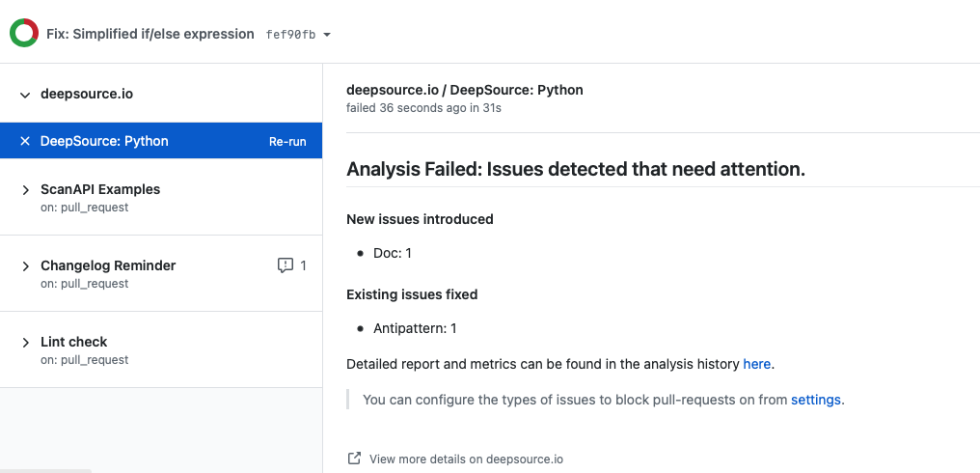The height and width of the screenshot is (473, 980).
Task: Open the commit fef90fb dropdown arrow
Action: 327,35
